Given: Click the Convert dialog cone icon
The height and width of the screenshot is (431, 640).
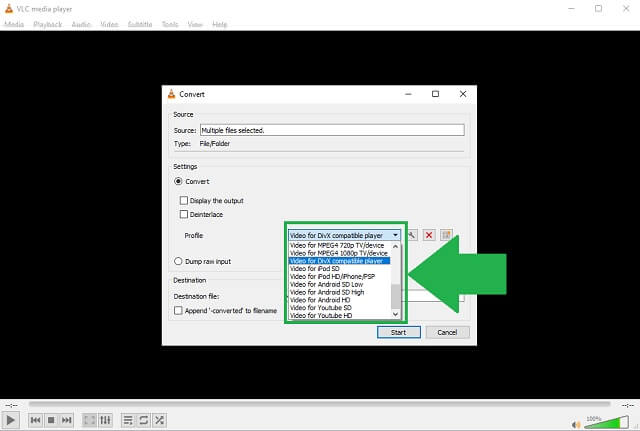Looking at the screenshot, I should click(x=171, y=94).
